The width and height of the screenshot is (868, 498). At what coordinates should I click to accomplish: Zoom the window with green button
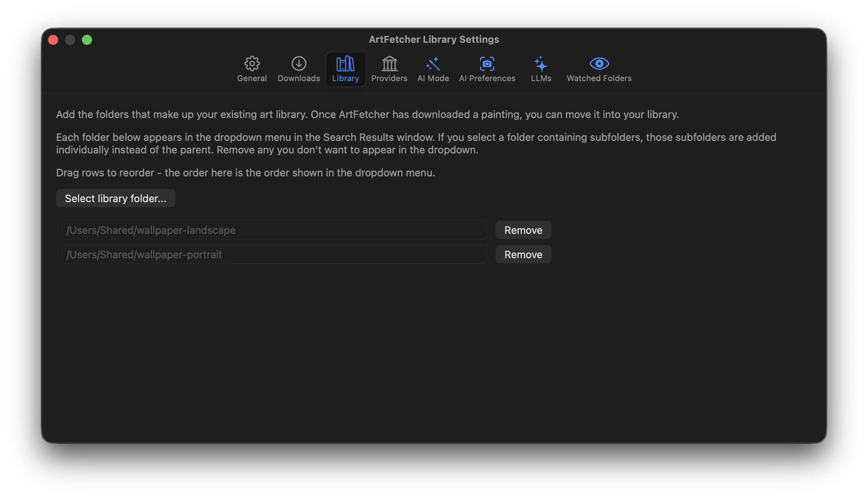pyautogui.click(x=87, y=40)
